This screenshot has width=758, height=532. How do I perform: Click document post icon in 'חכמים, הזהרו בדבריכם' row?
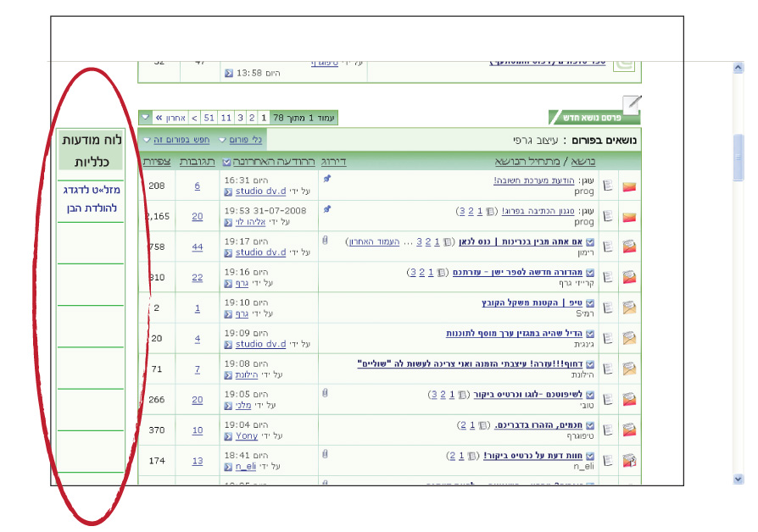click(608, 430)
